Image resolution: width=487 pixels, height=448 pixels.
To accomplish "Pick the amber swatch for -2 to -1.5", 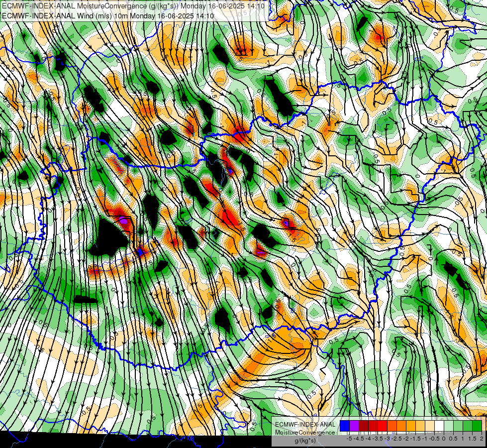I will (411, 426).
